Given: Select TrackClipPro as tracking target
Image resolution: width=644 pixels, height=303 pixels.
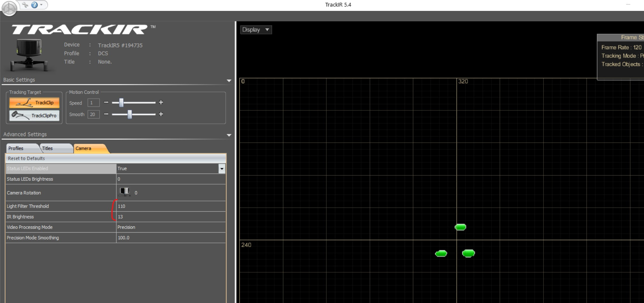Looking at the screenshot, I should (34, 115).
